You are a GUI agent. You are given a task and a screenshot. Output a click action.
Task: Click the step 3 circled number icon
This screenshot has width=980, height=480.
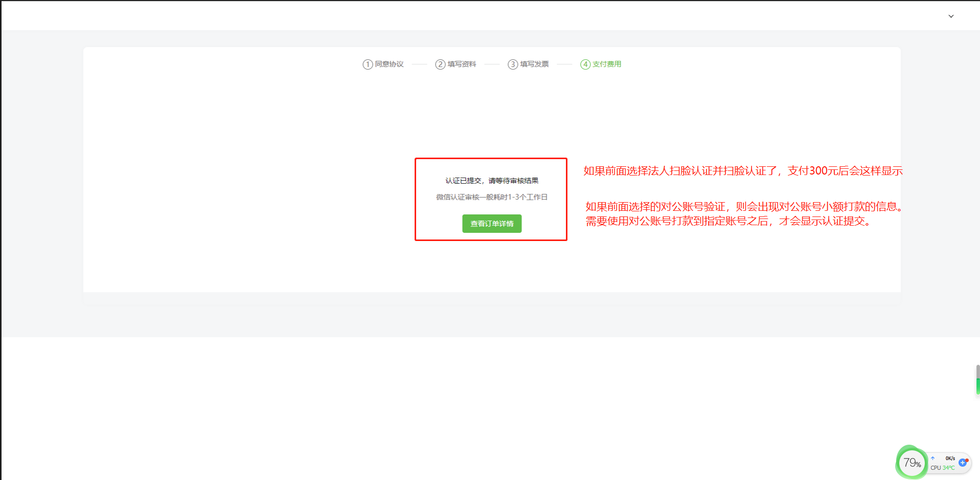click(x=512, y=64)
